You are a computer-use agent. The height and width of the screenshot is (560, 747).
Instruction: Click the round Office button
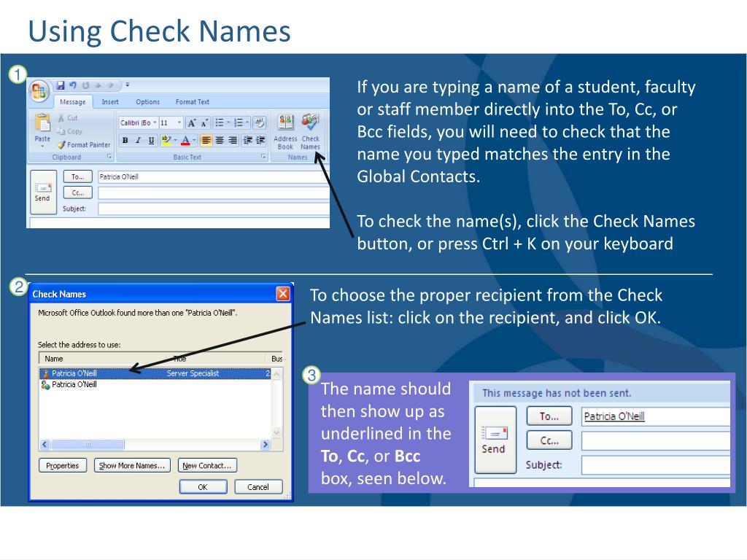39,91
